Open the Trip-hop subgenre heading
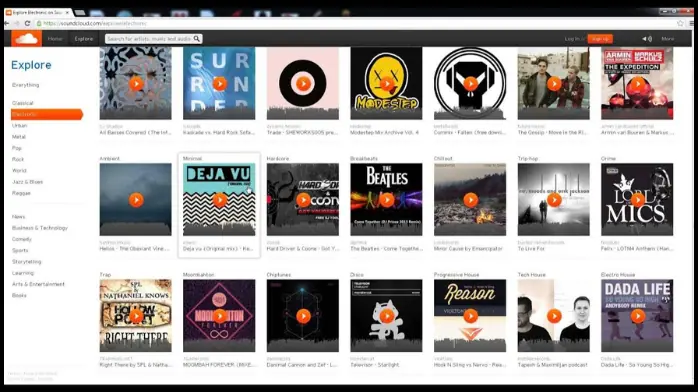 tap(528, 158)
